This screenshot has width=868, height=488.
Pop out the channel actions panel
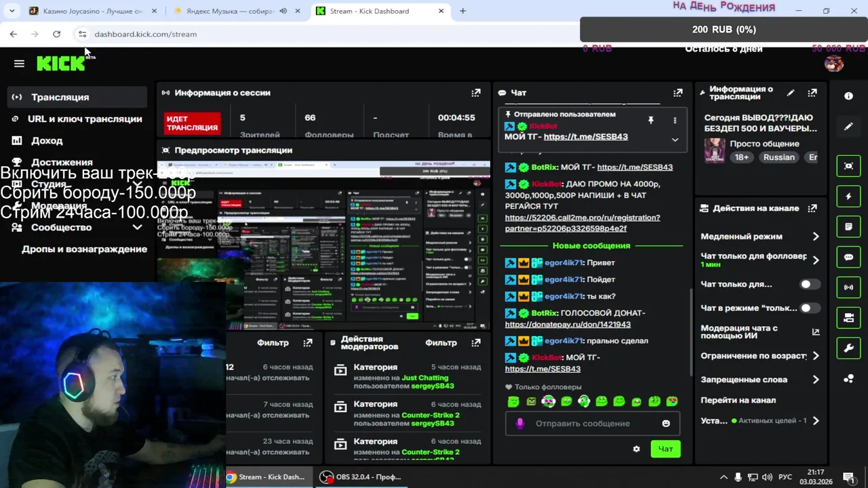[812, 208]
